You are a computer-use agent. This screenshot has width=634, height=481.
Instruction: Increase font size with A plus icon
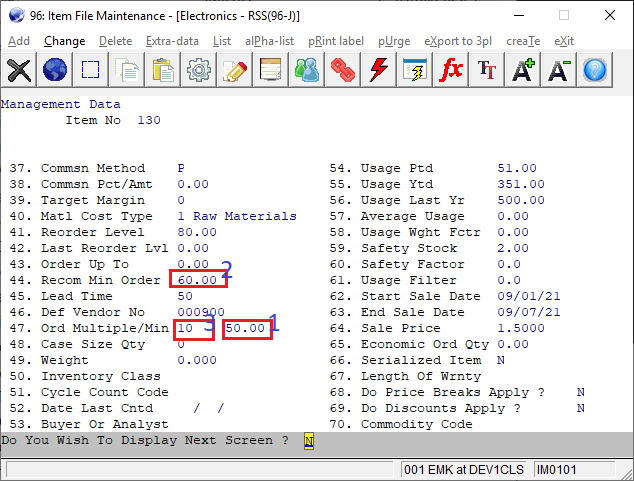tap(523, 70)
